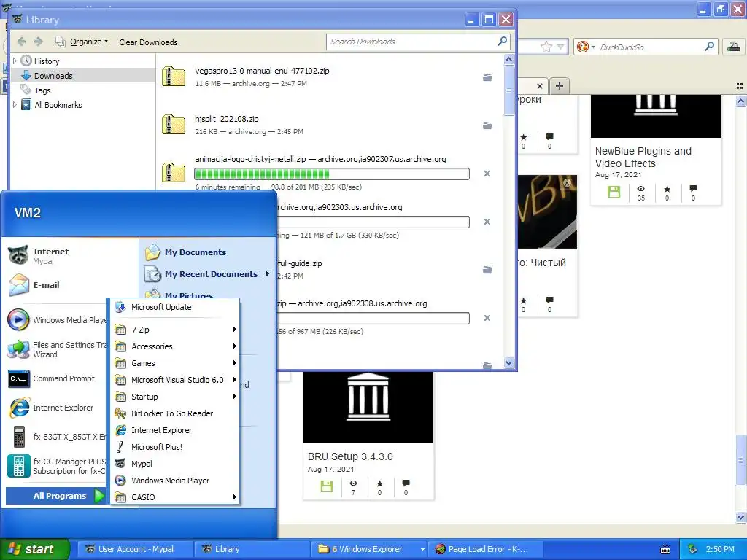The image size is (747, 560).
Task: Click the animacija-logo download progress bar
Action: [x=332, y=174]
